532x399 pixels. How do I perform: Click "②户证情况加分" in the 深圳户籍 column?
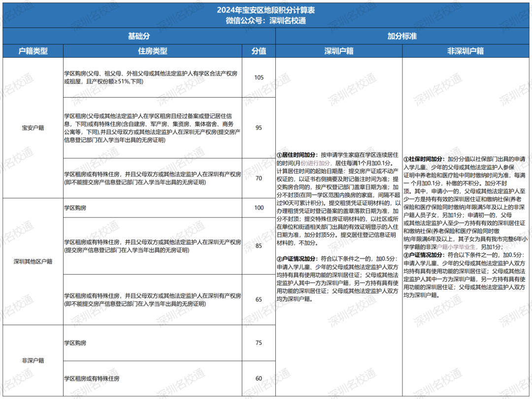coord(297,259)
